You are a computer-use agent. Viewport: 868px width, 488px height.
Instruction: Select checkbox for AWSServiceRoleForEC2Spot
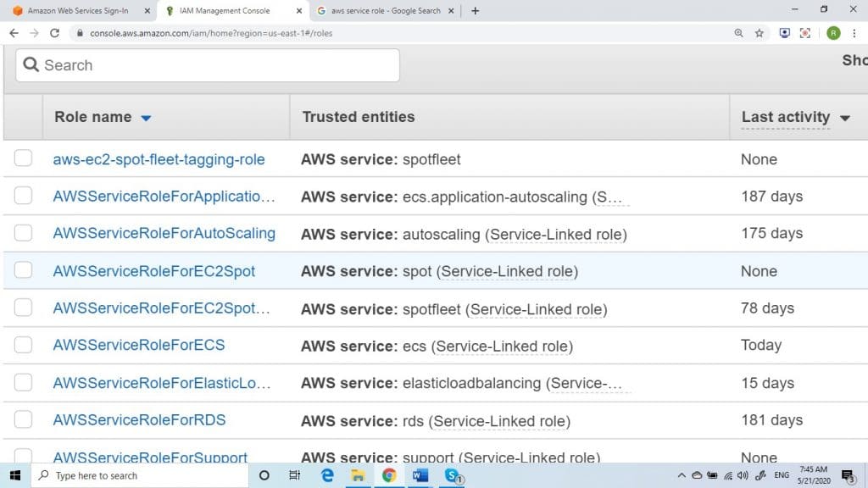23,270
